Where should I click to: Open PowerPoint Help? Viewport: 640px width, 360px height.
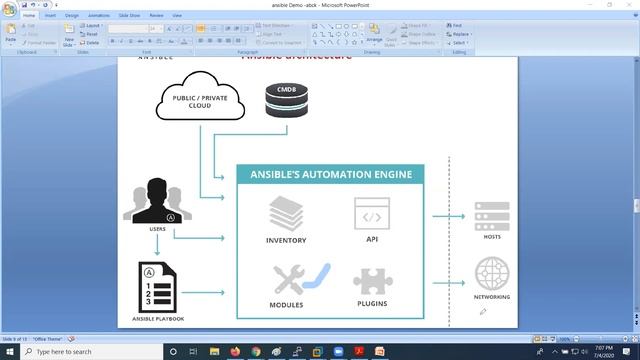coord(636,16)
